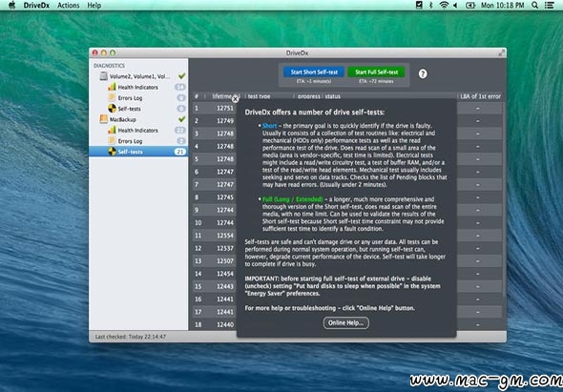Click the MacBackup Health Indicators count badge
Image resolution: width=563 pixels, height=392 pixels.
coord(180,131)
